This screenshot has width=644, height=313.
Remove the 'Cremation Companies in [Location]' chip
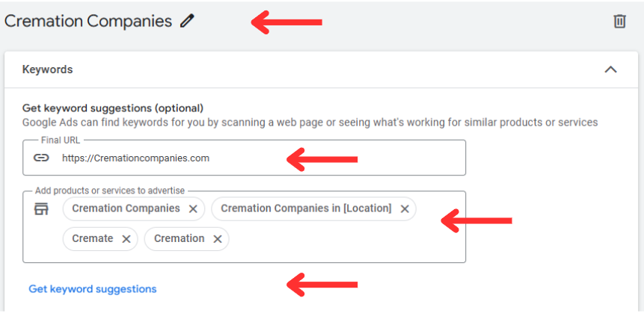[405, 209]
